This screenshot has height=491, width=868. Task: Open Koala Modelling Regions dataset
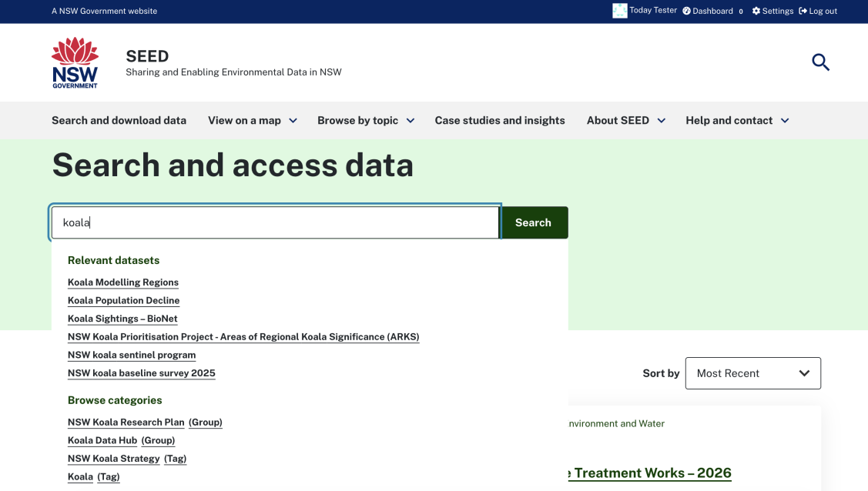pos(123,282)
